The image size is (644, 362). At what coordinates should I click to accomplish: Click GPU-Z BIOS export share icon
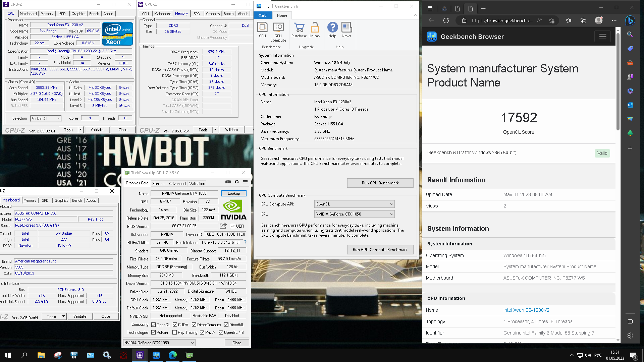pyautogui.click(x=223, y=226)
